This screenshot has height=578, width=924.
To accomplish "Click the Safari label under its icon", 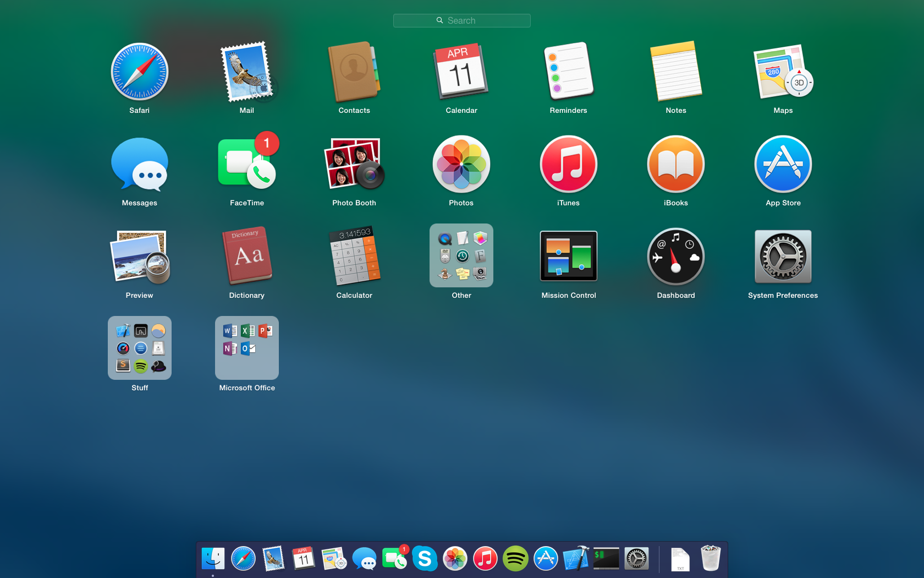I will 140,111.
